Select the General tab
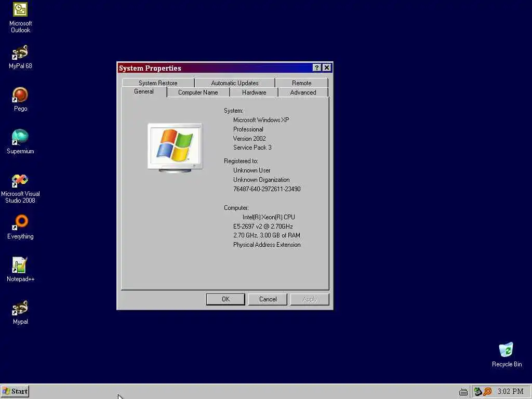 point(144,91)
